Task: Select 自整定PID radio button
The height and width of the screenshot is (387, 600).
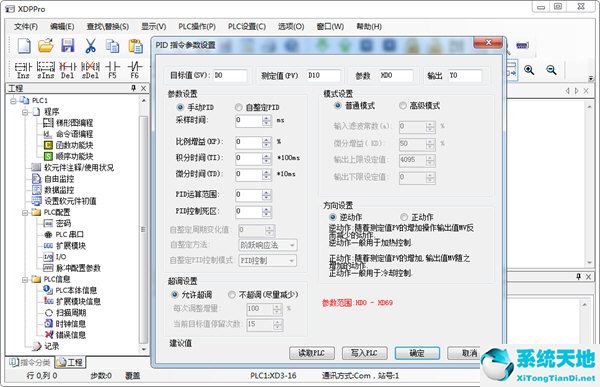Action: [x=238, y=107]
